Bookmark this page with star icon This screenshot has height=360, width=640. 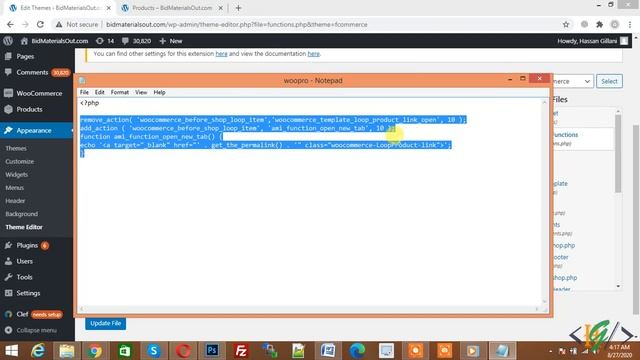[566, 24]
